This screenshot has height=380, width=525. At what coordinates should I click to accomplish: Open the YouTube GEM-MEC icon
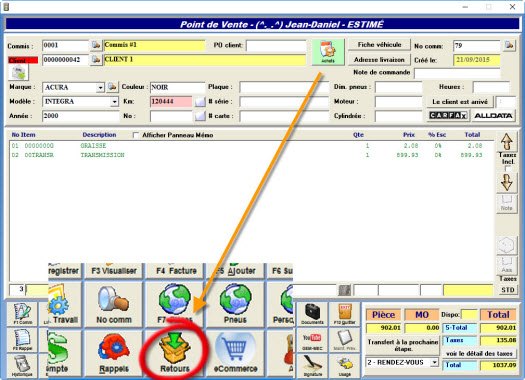[x=312, y=339]
